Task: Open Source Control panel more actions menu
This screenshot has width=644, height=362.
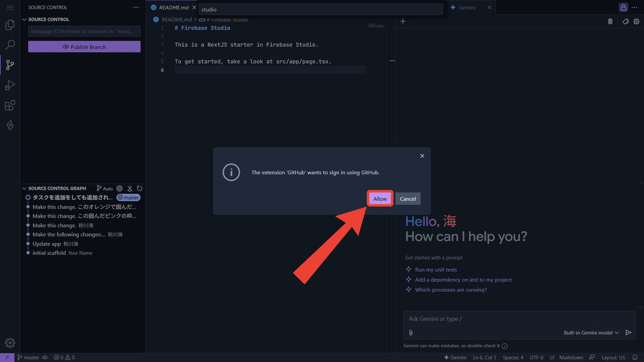Action: pyautogui.click(x=136, y=8)
